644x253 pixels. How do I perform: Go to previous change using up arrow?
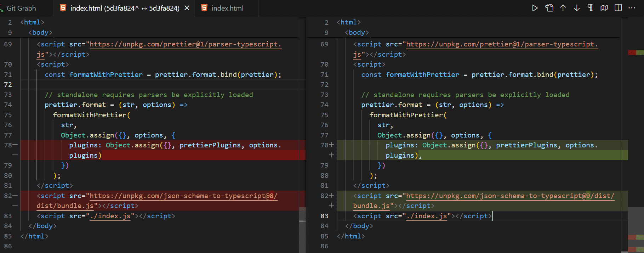pyautogui.click(x=563, y=8)
